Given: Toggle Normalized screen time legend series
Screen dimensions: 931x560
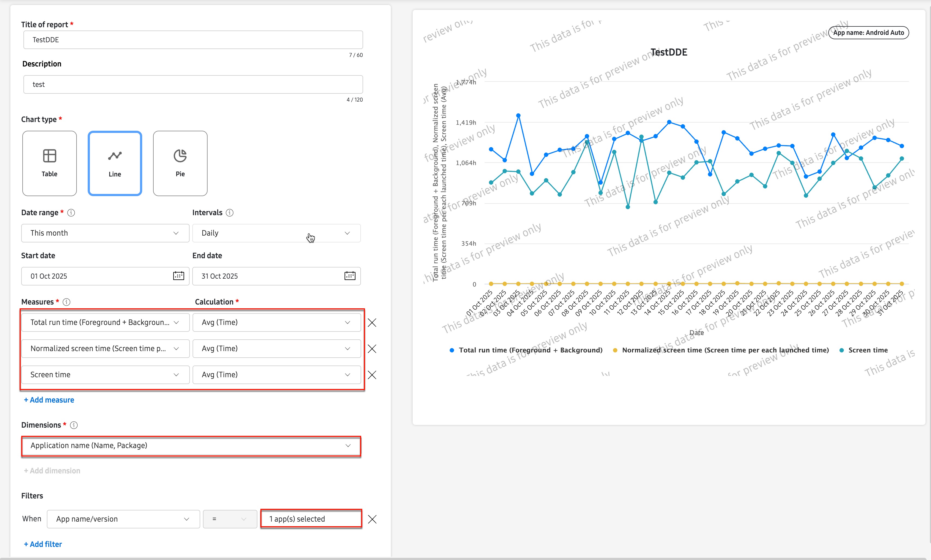Looking at the screenshot, I should click(725, 350).
